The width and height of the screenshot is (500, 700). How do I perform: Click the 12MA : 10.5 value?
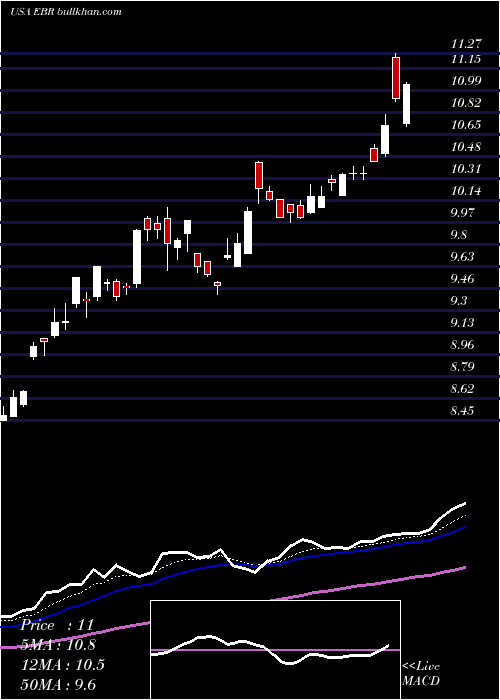[62, 665]
